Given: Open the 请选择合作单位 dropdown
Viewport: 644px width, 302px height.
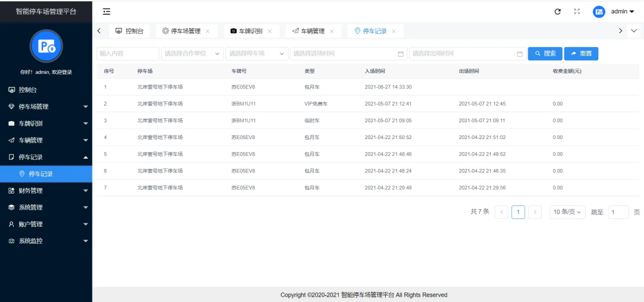Looking at the screenshot, I should pyautogui.click(x=192, y=54).
